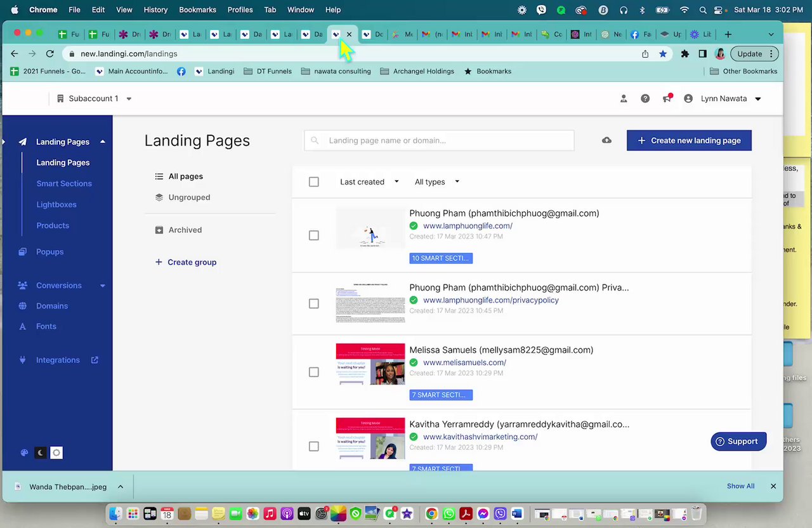Click Show All downloads
This screenshot has height=528, width=812.
pyautogui.click(x=740, y=486)
